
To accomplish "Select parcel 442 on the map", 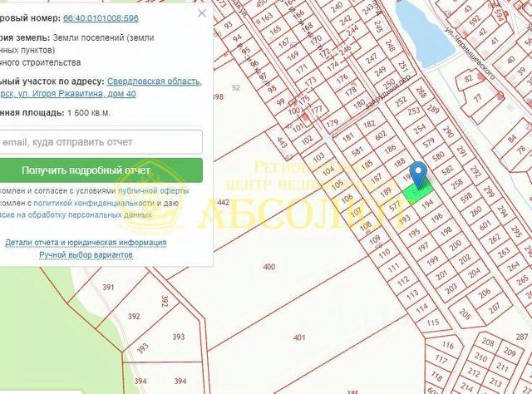I will (x=224, y=203).
